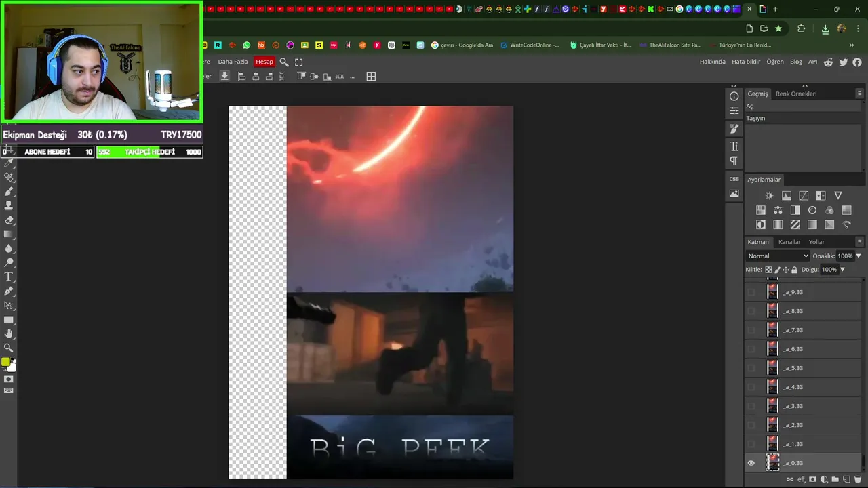Select the Blur drop tool

point(9,248)
